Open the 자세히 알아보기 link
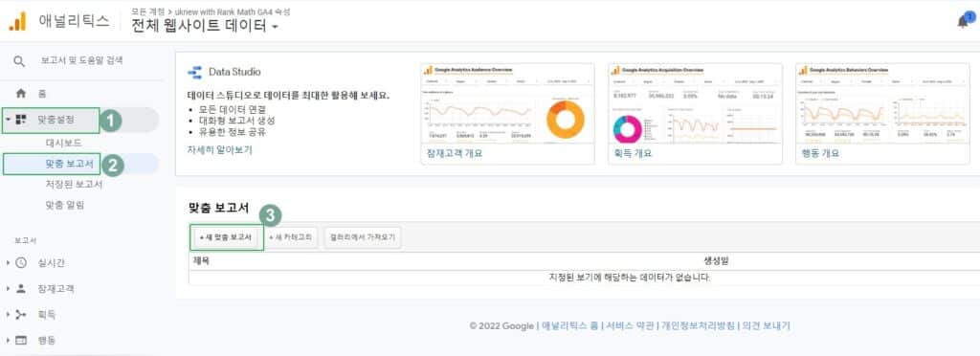 [x=219, y=150]
